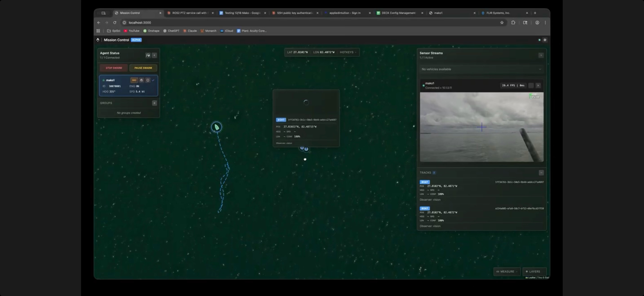Click the vehicle route icon in Agent Status header
This screenshot has height=296, width=644.
coord(148,55)
